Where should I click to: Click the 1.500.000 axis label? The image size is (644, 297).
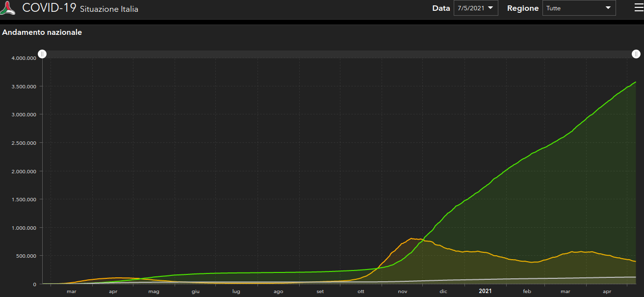point(25,199)
